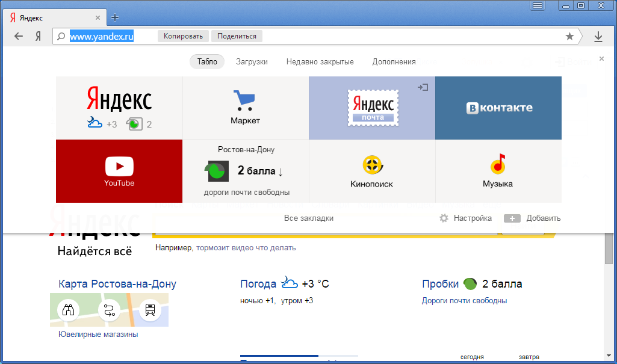Open the Ювелирные магазины link
This screenshot has width=617, height=364.
click(98, 335)
